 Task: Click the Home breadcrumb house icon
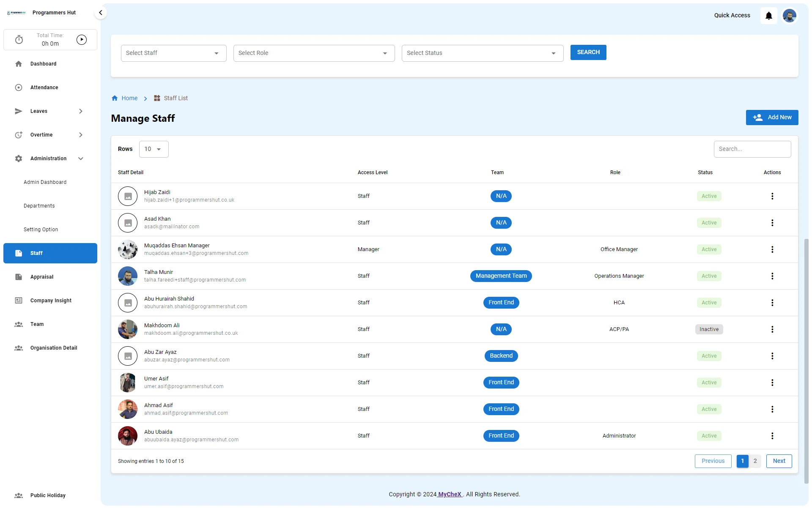[115, 98]
